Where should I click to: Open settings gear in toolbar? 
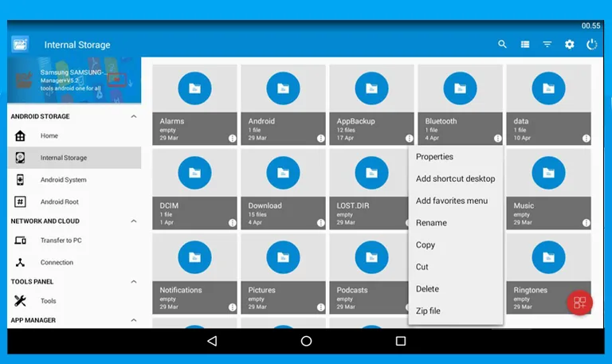pos(570,45)
